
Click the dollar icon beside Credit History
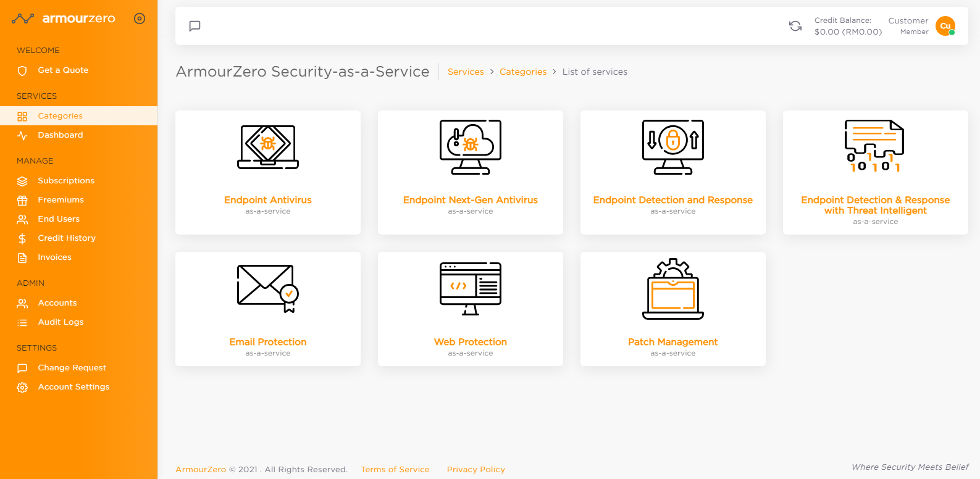click(x=22, y=239)
